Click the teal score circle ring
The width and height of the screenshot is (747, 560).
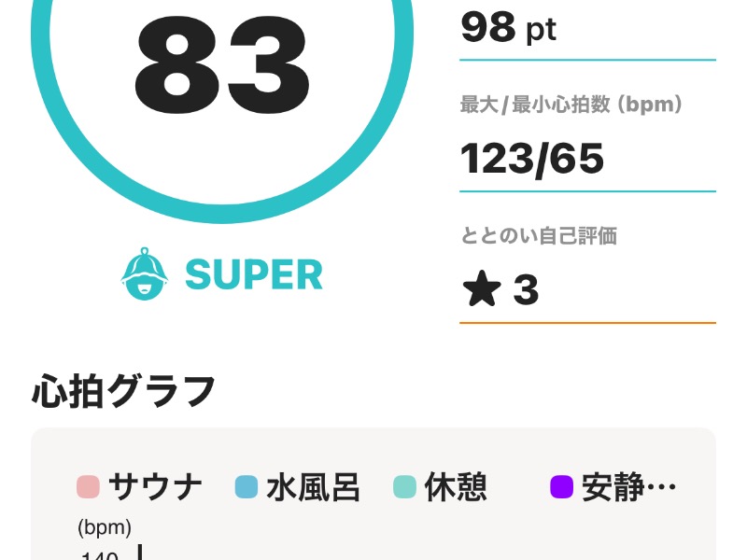pyautogui.click(x=222, y=213)
